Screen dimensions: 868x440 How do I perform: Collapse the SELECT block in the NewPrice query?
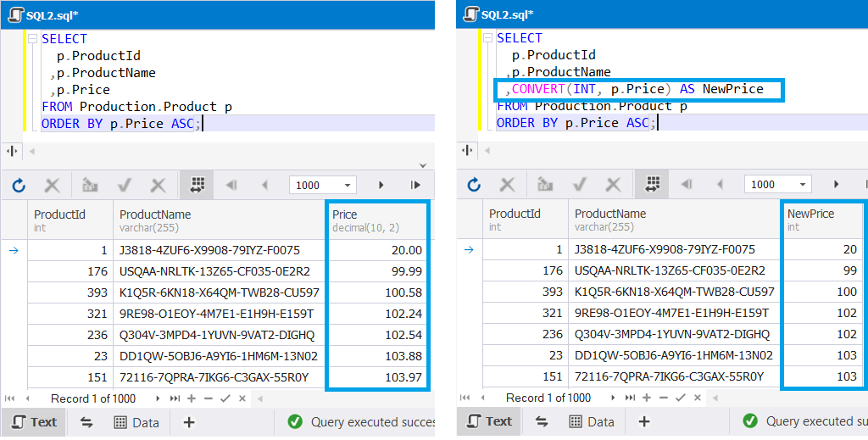coord(487,39)
